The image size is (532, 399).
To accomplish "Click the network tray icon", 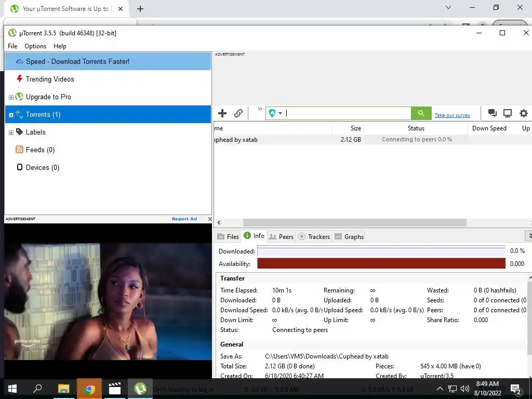I will tap(453, 389).
